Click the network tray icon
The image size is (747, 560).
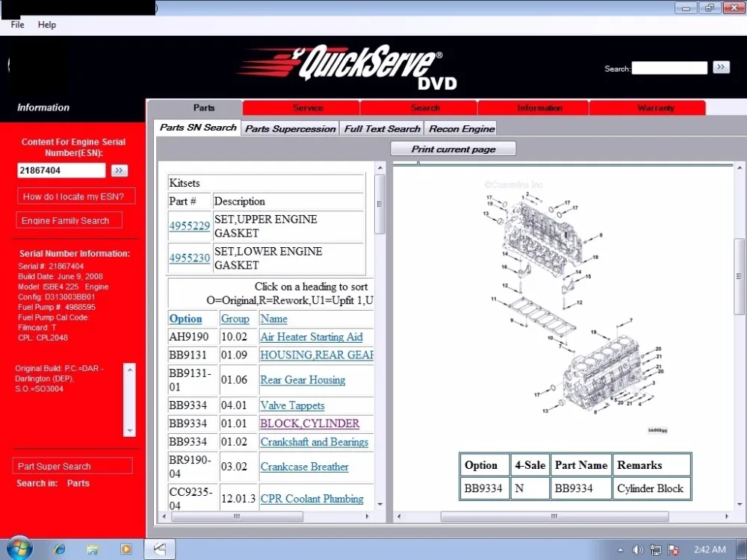coord(656,550)
